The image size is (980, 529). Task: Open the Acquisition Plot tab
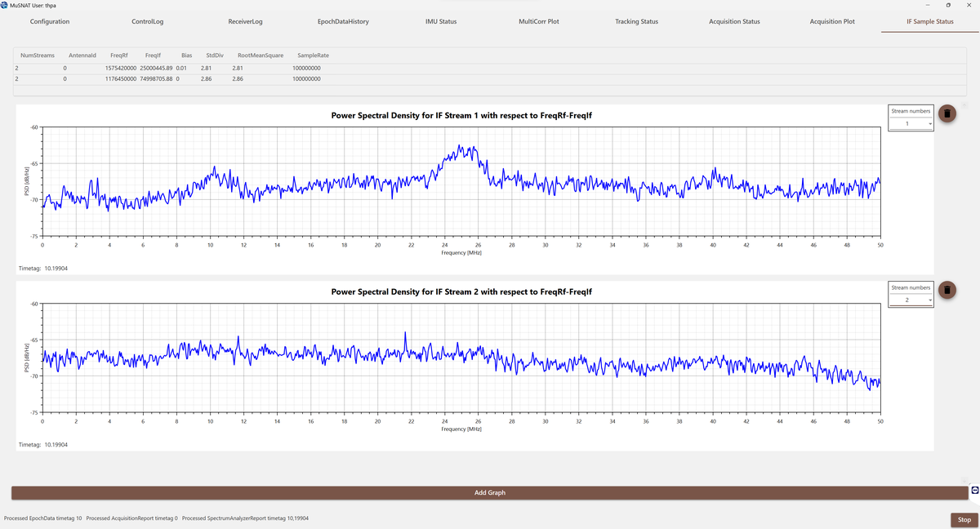[832, 21]
